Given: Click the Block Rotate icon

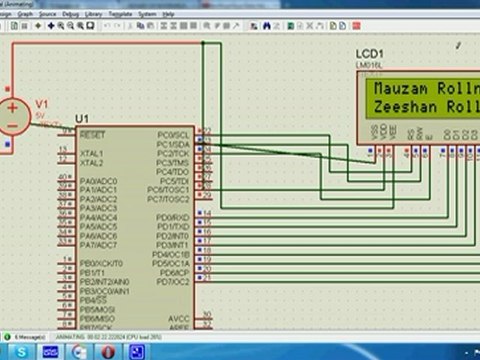Looking at the screenshot, I should click(183, 26).
